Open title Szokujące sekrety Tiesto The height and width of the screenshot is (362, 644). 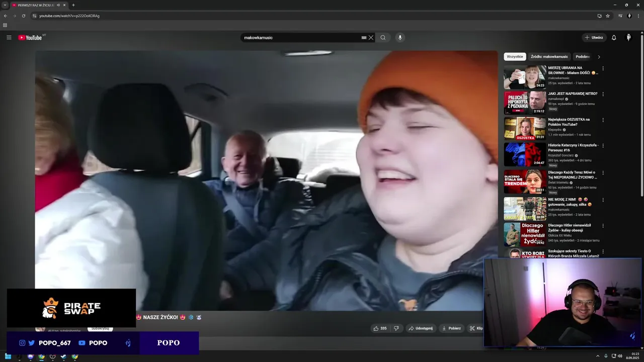pyautogui.click(x=574, y=253)
